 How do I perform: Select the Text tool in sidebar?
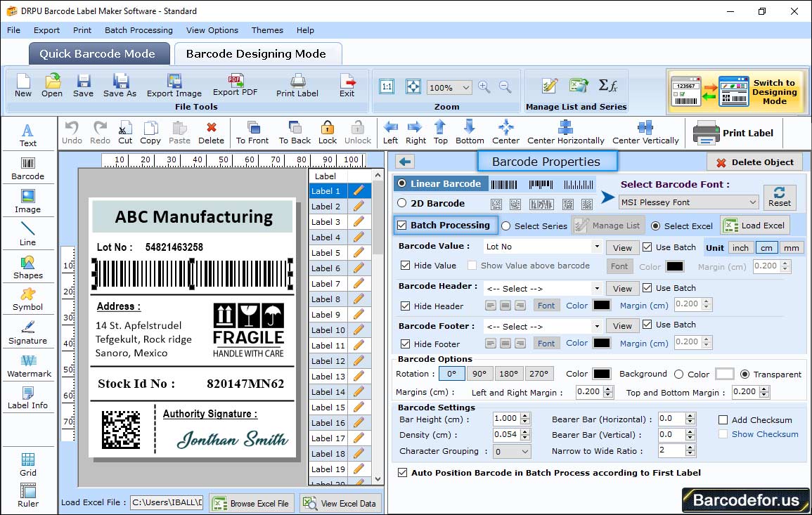click(x=28, y=136)
